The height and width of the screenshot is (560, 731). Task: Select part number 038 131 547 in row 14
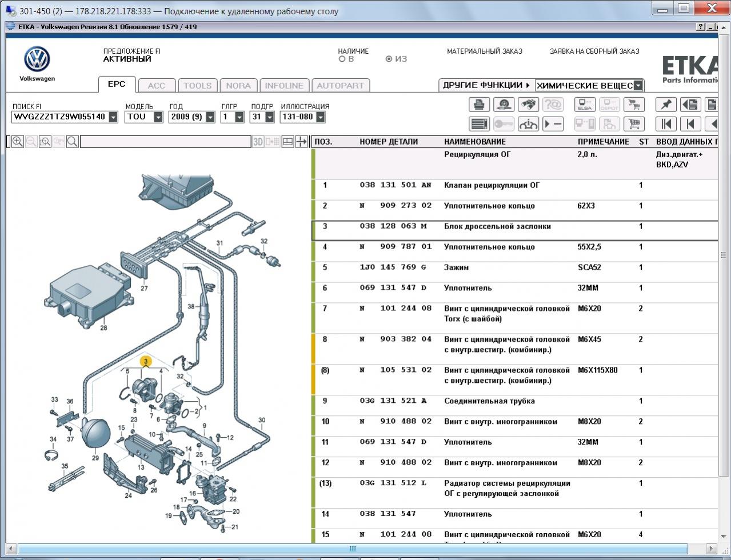point(388,514)
